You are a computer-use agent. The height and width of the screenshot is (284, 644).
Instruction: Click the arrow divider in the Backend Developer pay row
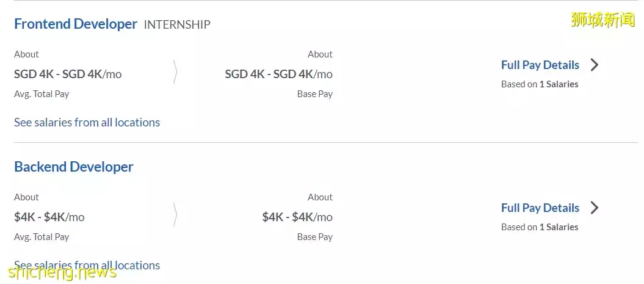point(176,216)
